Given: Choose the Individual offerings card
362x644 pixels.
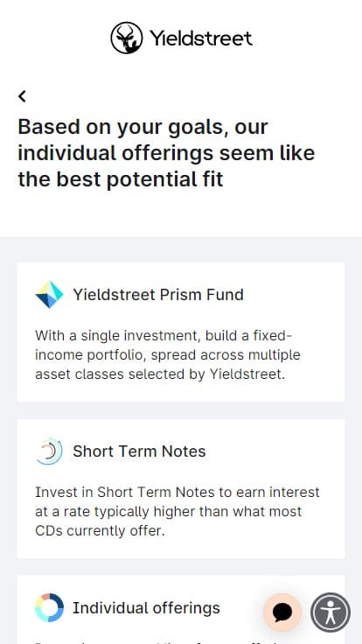Looking at the screenshot, I should coord(181,610).
